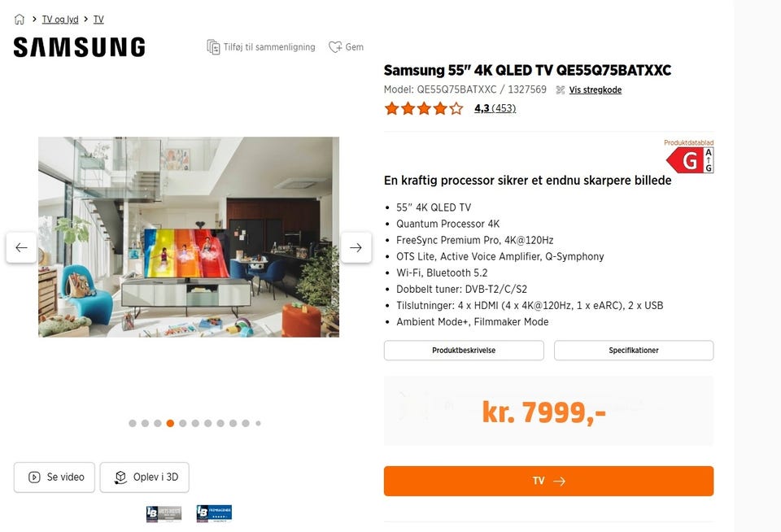Viewport: 781px width, 532px height.
Task: Click the blue five-star award badge
Action: [x=214, y=513]
